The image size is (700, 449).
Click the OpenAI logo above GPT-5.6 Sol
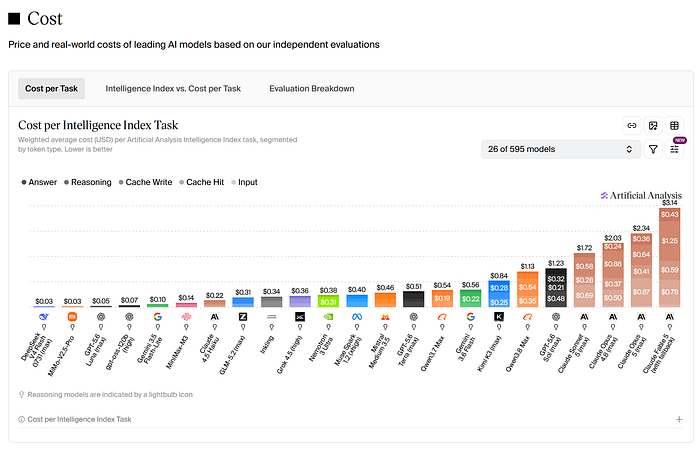tap(556, 317)
